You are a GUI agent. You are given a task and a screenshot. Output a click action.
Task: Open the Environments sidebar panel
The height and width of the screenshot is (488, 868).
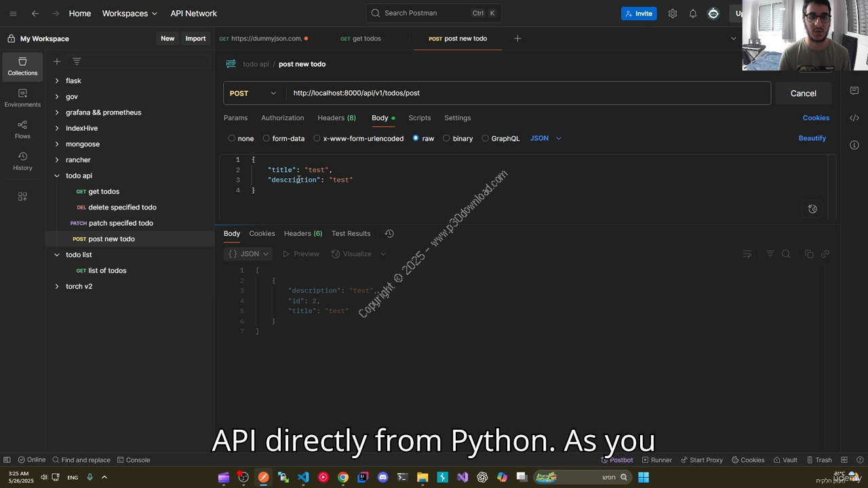tap(22, 98)
